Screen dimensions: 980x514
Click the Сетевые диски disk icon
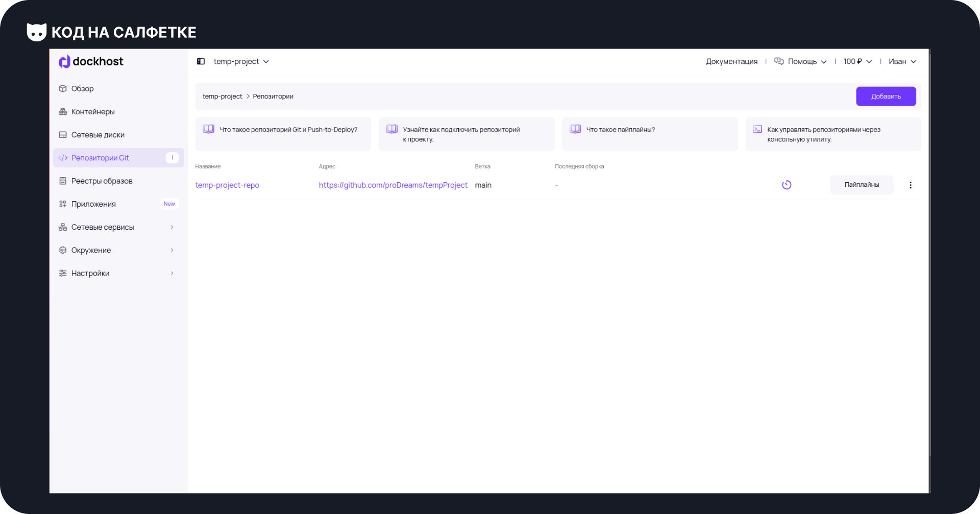[x=63, y=135]
